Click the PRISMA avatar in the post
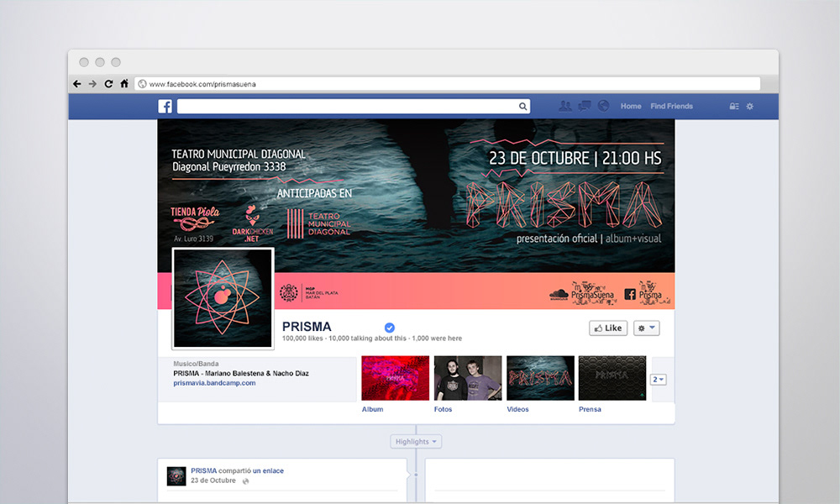 coord(176,476)
